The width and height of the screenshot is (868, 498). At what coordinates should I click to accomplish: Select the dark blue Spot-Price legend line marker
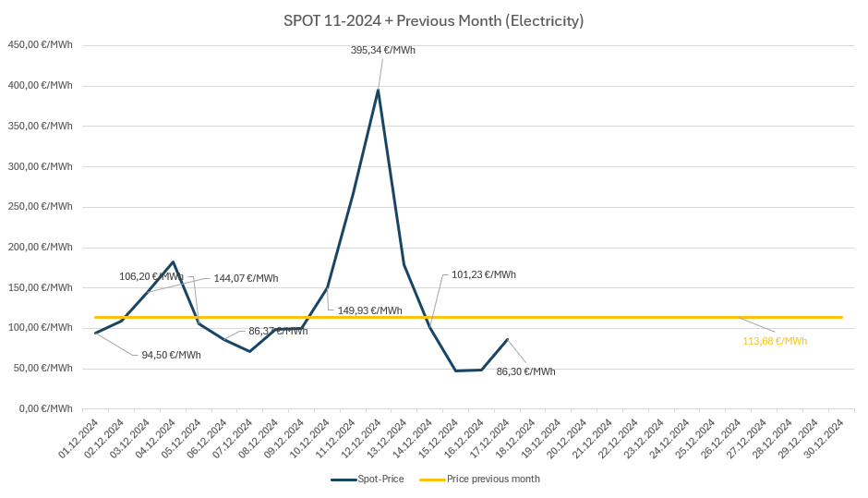click(344, 480)
